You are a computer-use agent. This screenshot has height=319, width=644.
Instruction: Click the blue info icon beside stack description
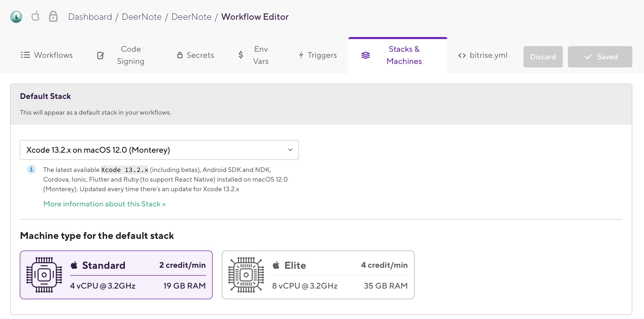31,169
